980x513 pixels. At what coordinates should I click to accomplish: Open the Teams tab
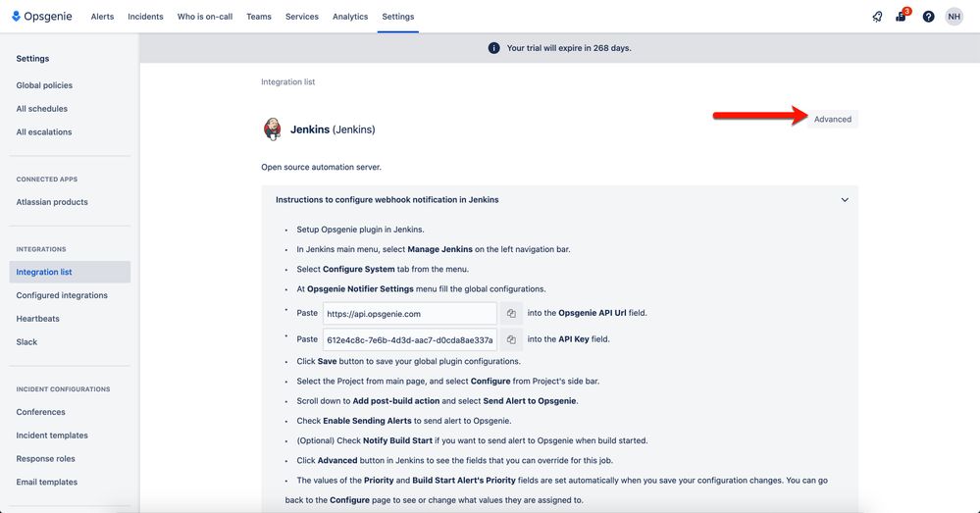click(259, 17)
